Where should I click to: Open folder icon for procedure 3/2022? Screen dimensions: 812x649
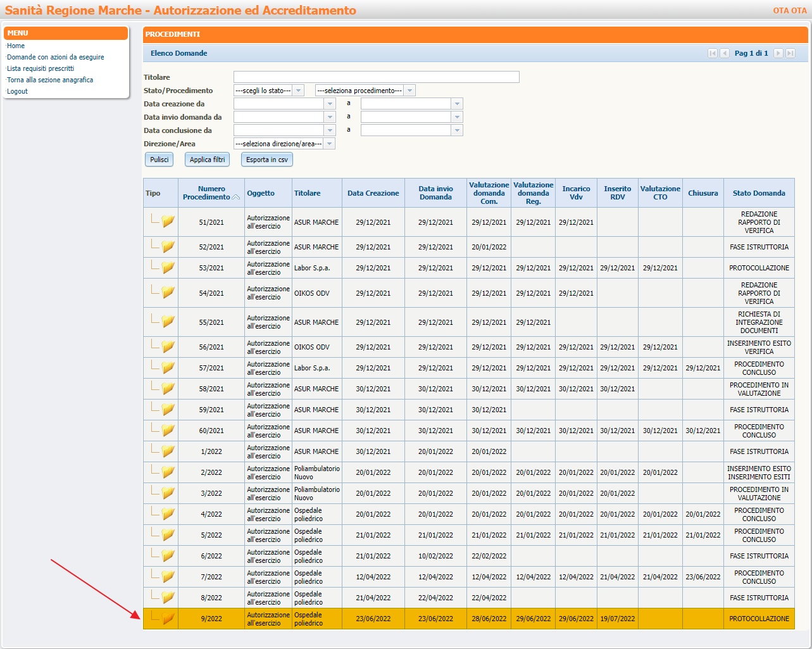click(168, 493)
